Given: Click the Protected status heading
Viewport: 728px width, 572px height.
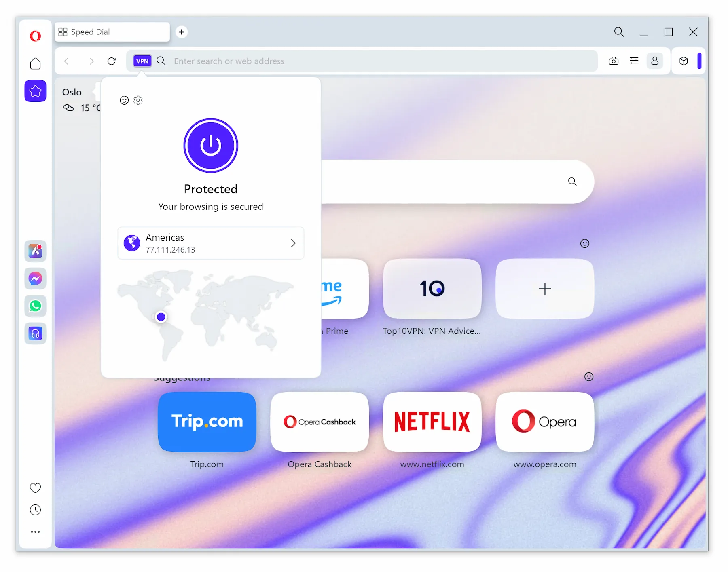Looking at the screenshot, I should (x=211, y=189).
